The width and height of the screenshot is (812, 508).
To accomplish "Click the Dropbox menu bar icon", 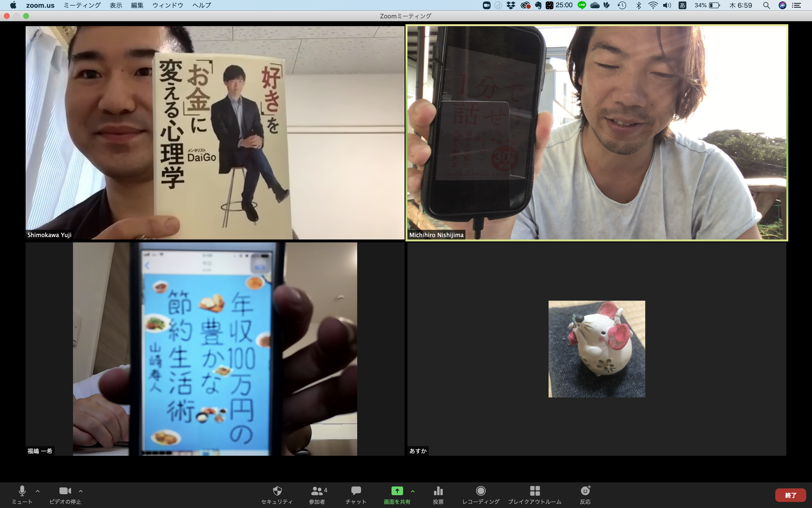I will point(511,5).
